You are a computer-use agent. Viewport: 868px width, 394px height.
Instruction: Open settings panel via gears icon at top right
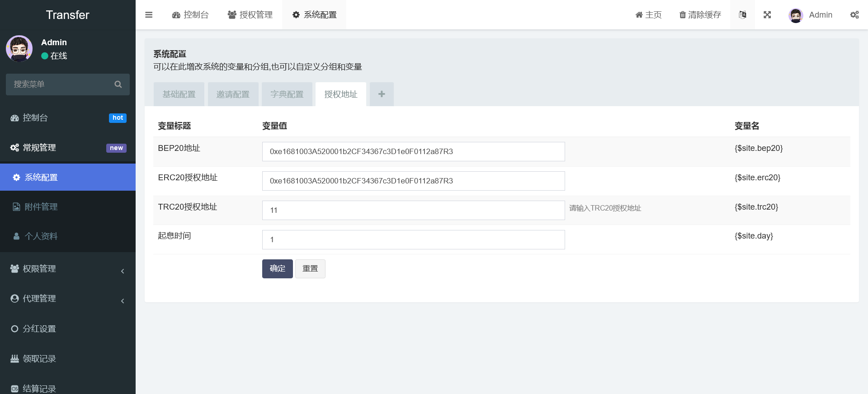pos(854,15)
